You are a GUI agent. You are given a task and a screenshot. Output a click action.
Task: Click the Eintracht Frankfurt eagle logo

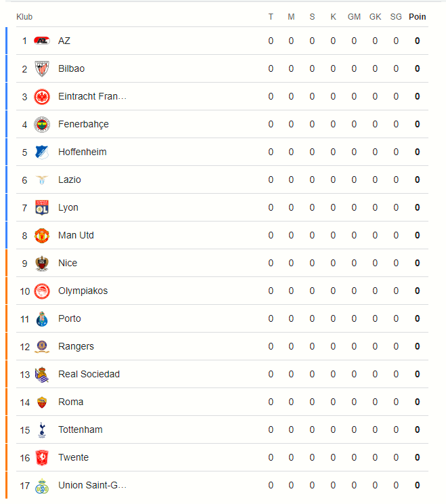tap(42, 96)
